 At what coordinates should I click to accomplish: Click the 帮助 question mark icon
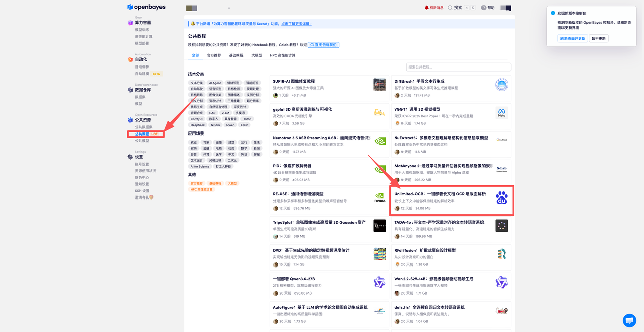tap(484, 8)
